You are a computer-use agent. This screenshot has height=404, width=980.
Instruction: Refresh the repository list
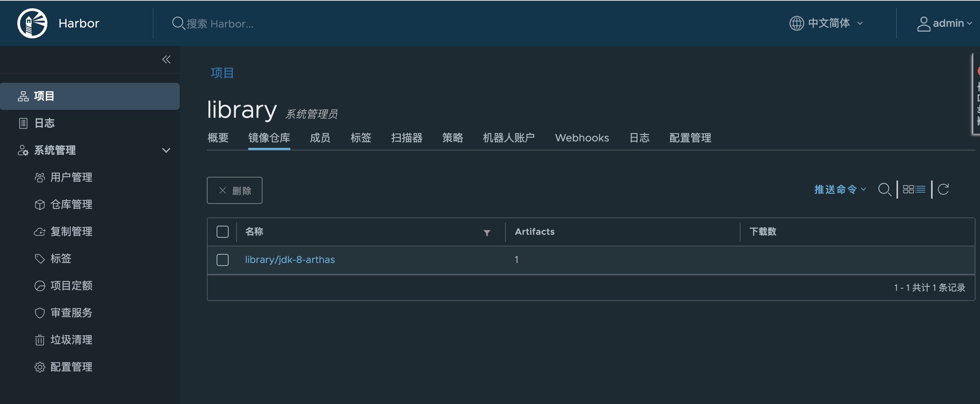coord(943,189)
